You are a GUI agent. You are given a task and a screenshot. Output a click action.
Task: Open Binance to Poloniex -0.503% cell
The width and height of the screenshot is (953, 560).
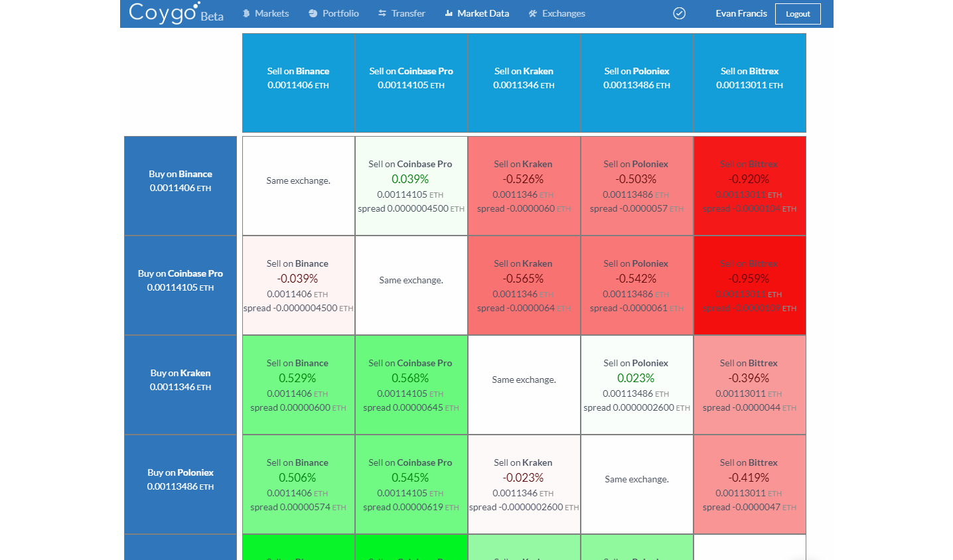pyautogui.click(x=637, y=186)
